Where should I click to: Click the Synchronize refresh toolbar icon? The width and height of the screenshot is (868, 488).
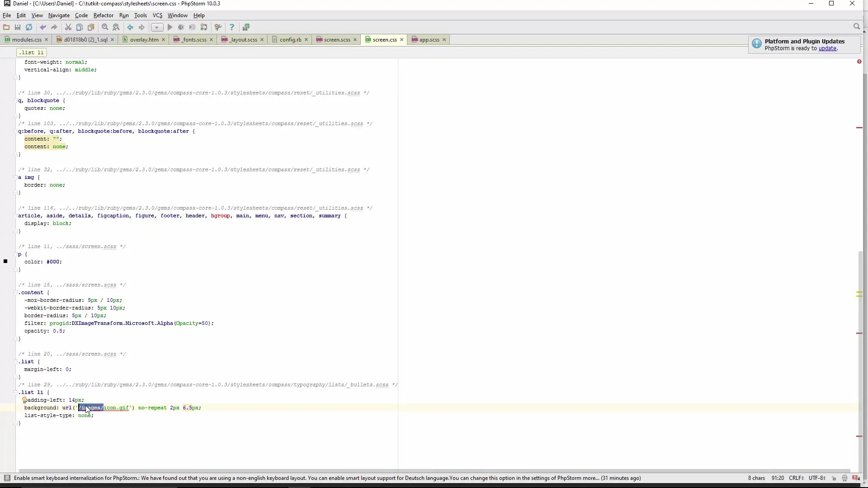[x=29, y=27]
